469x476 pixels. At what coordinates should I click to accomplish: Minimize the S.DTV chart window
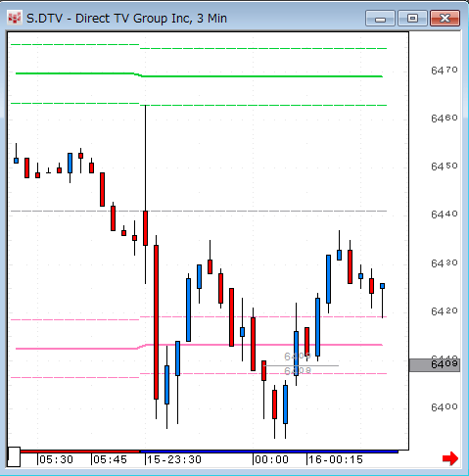coord(380,19)
